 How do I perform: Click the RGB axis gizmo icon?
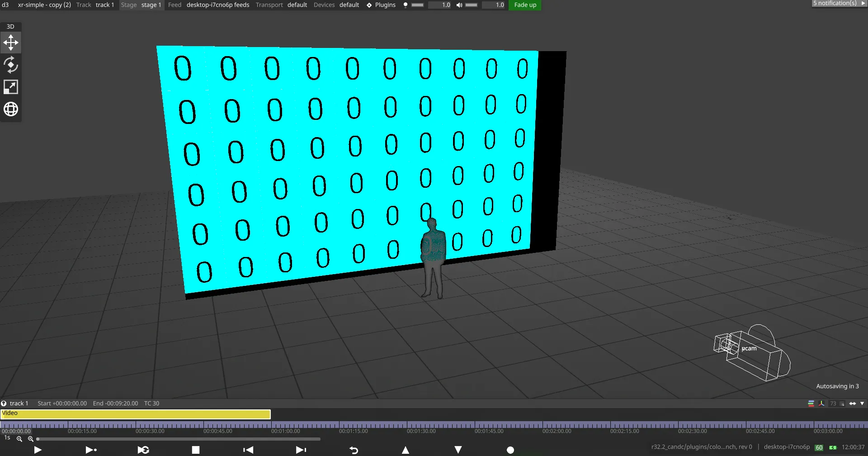click(x=821, y=403)
